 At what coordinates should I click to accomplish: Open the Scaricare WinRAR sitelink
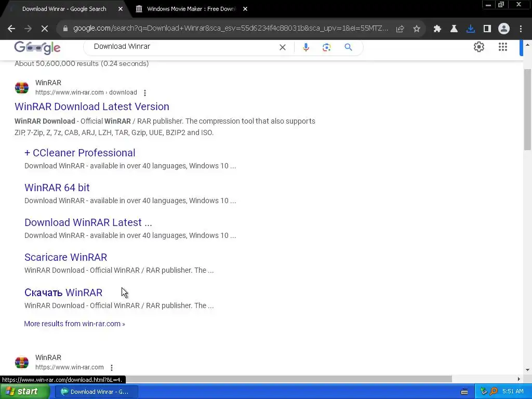click(66, 257)
